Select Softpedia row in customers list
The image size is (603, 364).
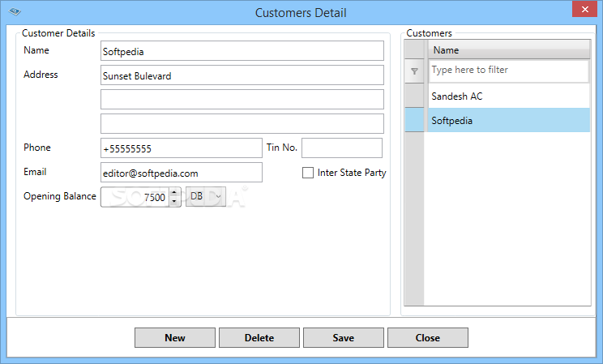[x=508, y=121]
